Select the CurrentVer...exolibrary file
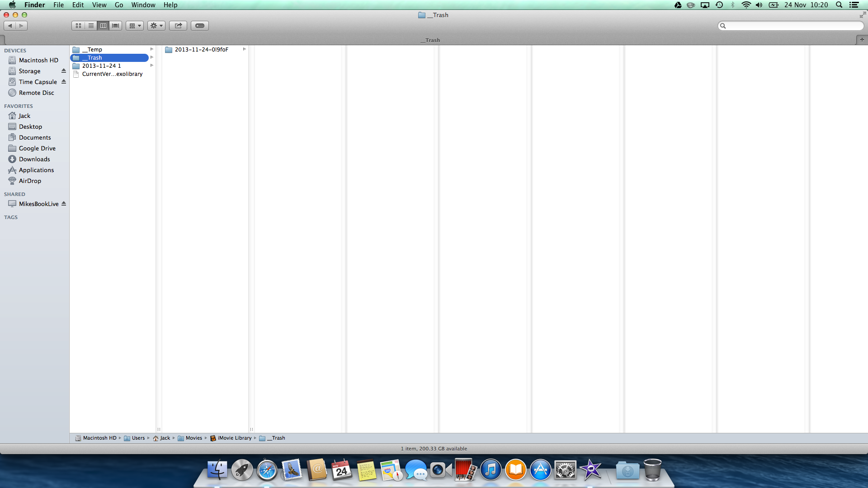Viewport: 868px width, 488px height. point(112,74)
